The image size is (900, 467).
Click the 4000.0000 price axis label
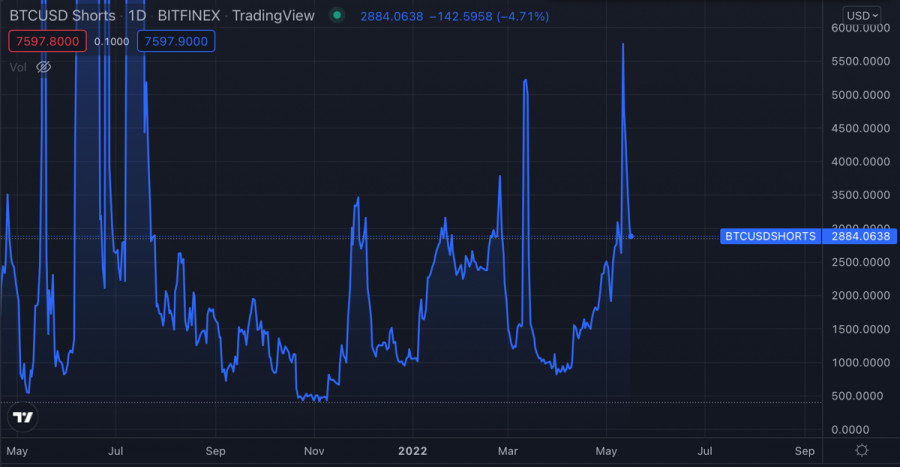860,162
